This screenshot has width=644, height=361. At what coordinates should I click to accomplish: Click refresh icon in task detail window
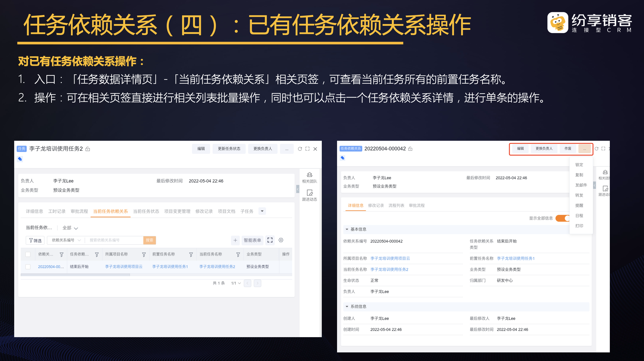pos(300,149)
